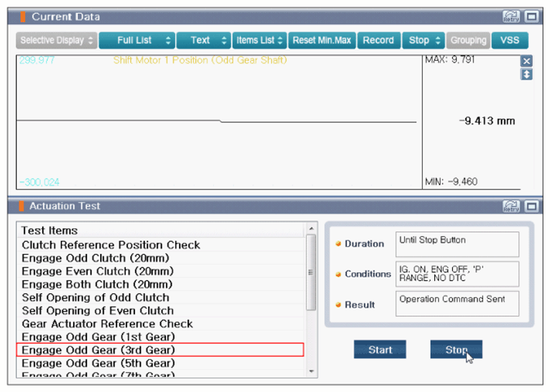The width and height of the screenshot is (550, 392).
Task: Open the Items List dropdown
Action: click(259, 40)
